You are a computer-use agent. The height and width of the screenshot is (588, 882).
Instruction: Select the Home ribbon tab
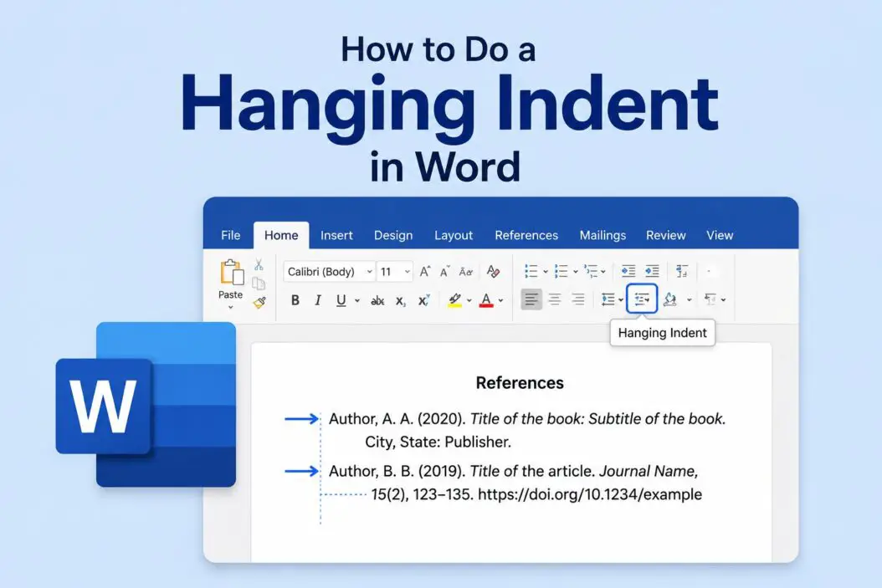(281, 235)
